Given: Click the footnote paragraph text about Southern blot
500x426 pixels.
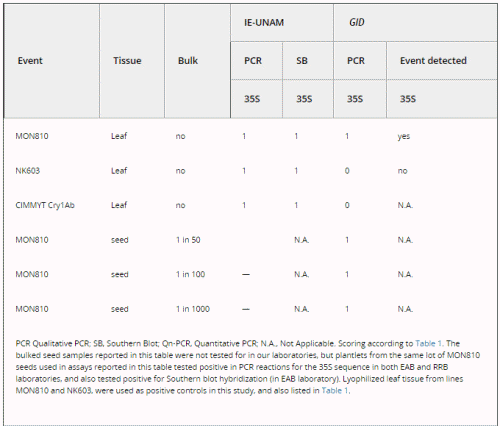Looking at the screenshot, I should click(248, 367).
